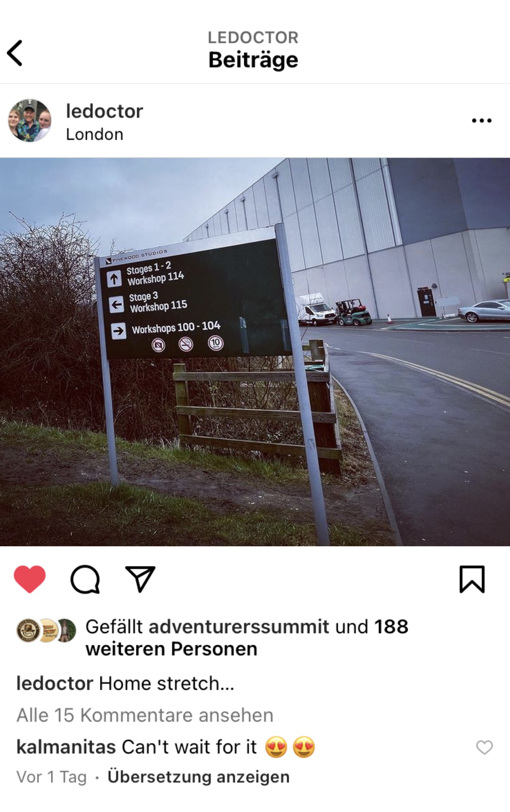Open the three-dot post options menu
The height and width of the screenshot is (812, 510).
482,120
